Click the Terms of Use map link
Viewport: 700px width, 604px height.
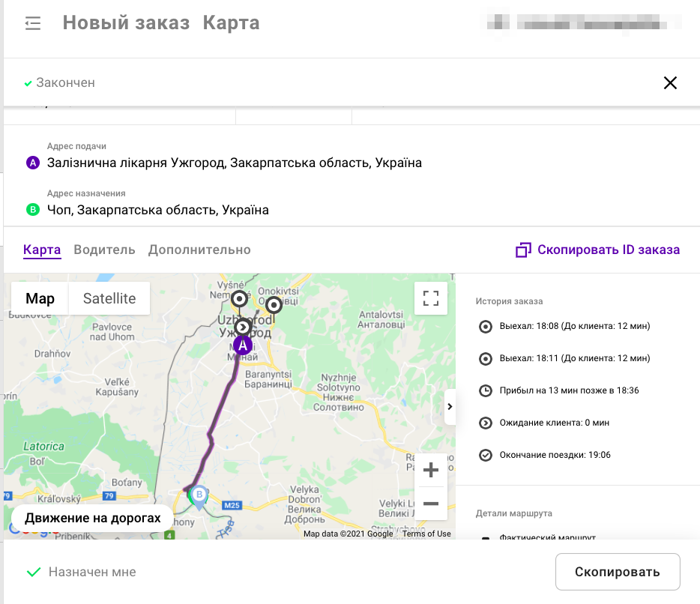[x=426, y=534]
